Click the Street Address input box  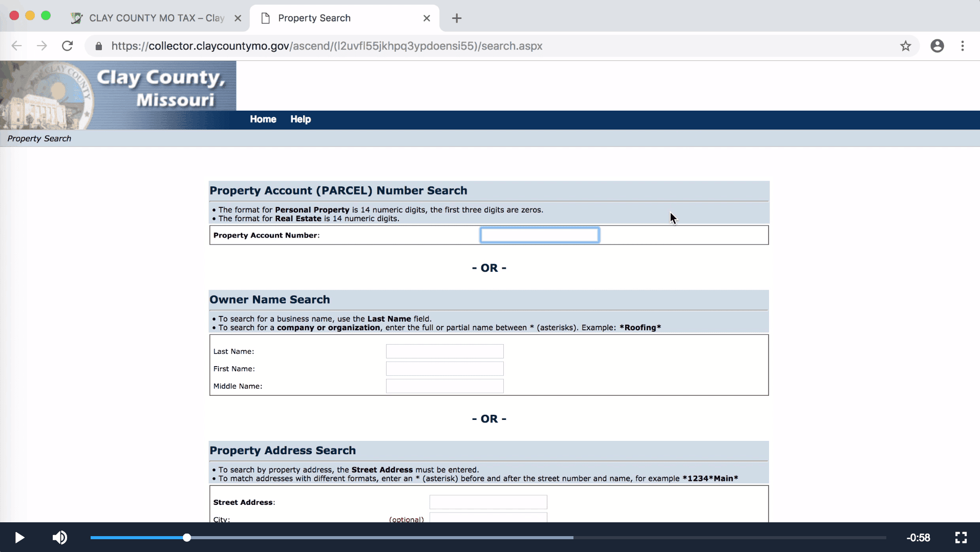pyautogui.click(x=488, y=502)
